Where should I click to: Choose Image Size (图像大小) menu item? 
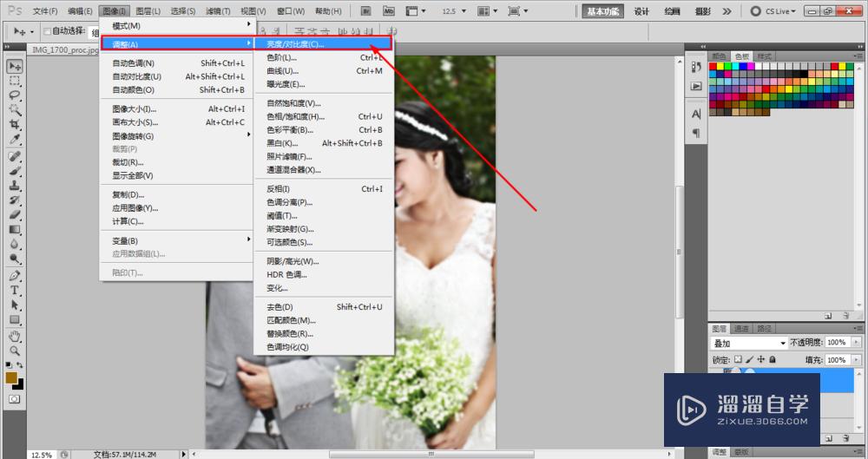(x=176, y=109)
